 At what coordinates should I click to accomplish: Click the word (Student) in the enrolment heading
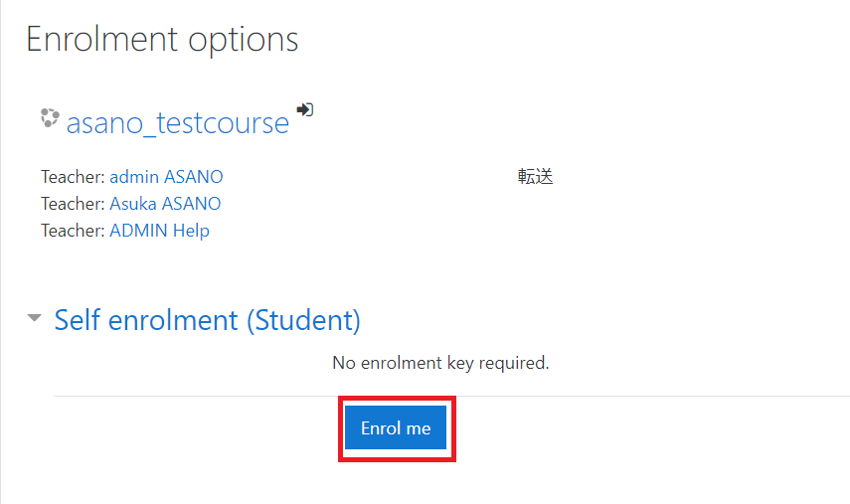[303, 320]
